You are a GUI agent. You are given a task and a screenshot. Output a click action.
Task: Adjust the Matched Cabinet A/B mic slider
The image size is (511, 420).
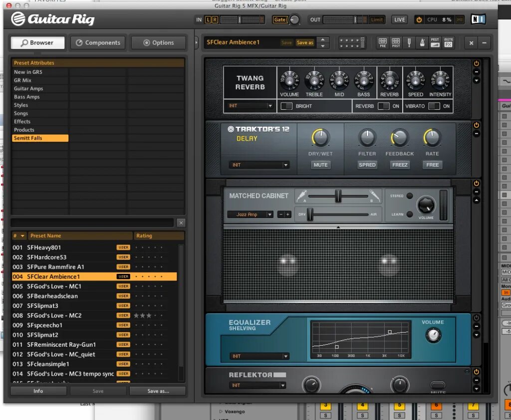pos(338,196)
